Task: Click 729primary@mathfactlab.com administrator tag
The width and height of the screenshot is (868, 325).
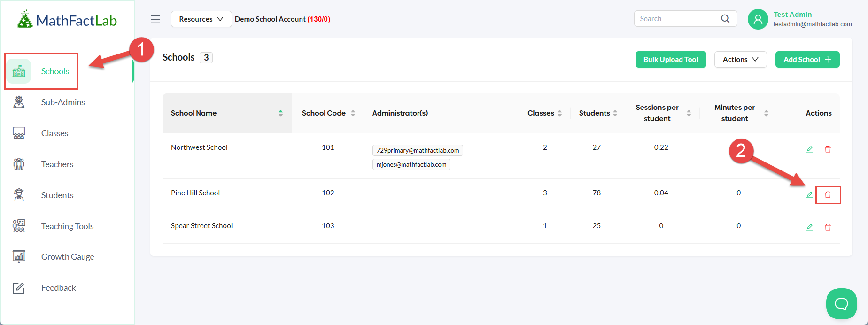Action: click(x=418, y=150)
